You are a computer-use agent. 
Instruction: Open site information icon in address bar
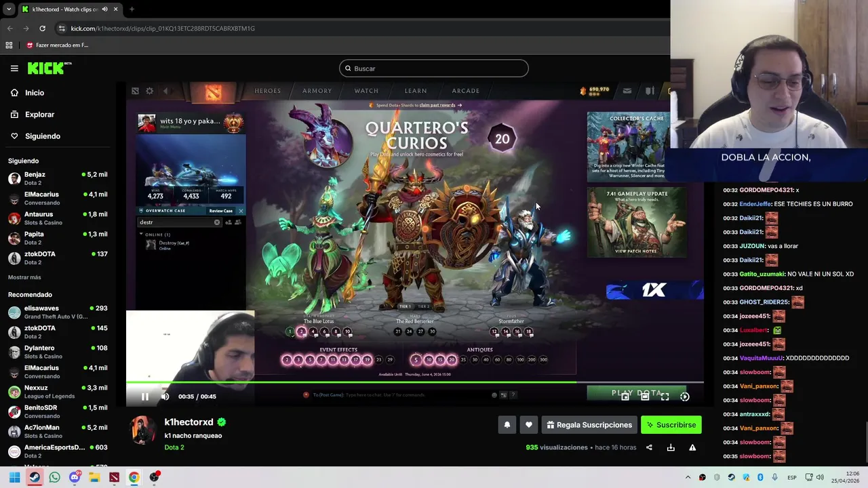pos(62,28)
